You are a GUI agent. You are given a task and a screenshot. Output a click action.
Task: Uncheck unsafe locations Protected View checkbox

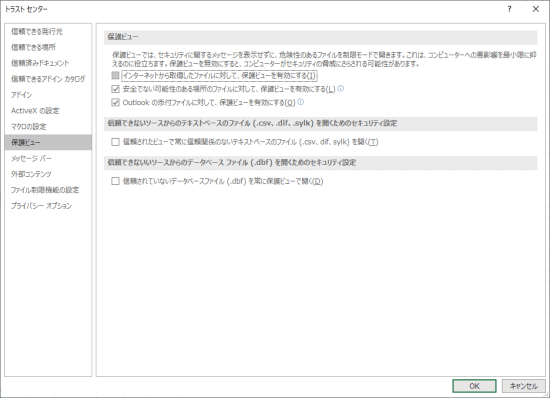115,89
